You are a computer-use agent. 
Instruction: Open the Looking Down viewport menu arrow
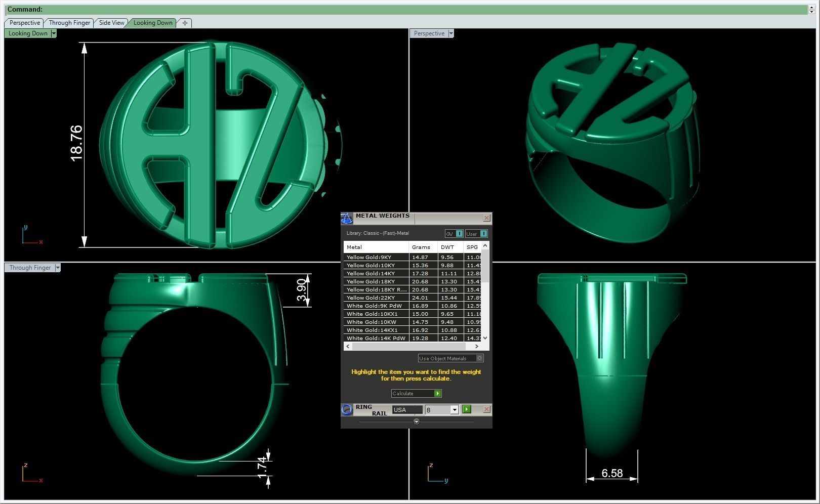pyautogui.click(x=54, y=33)
